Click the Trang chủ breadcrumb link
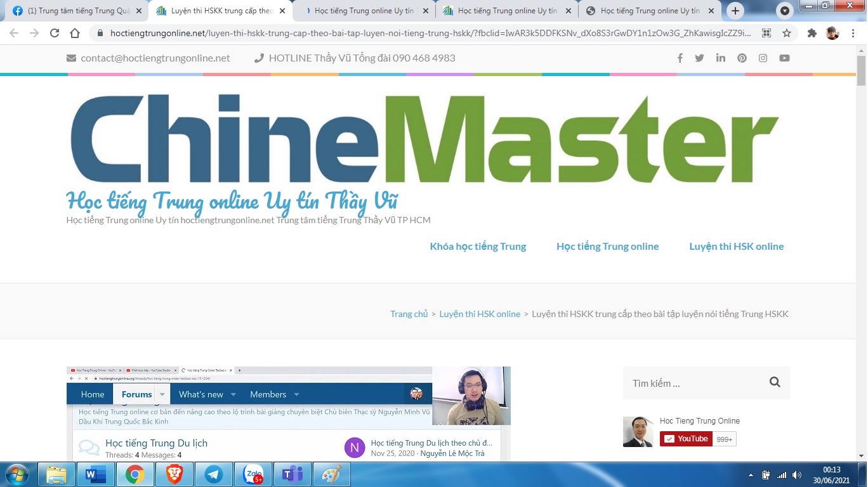The image size is (868, 487). coord(409,314)
